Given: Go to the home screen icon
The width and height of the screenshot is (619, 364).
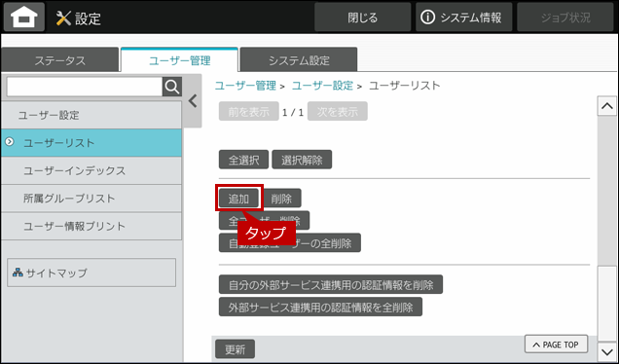Looking at the screenshot, I should coord(24,18).
